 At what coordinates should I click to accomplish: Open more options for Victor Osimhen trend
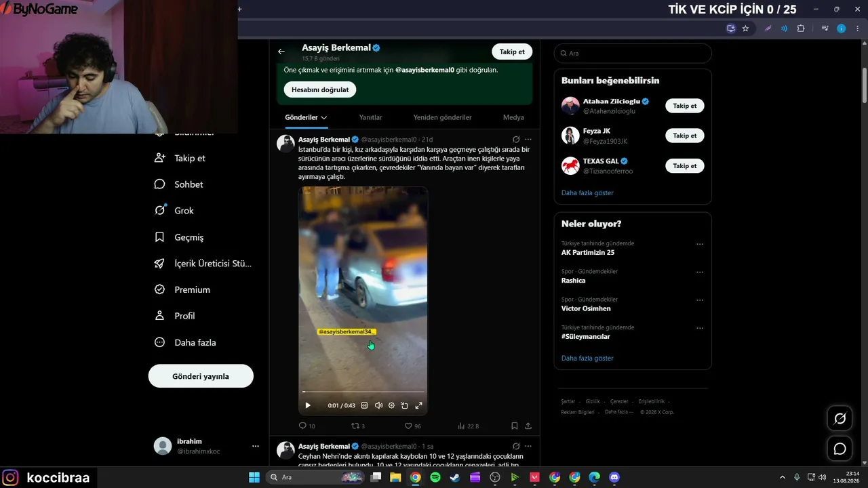coord(700,300)
